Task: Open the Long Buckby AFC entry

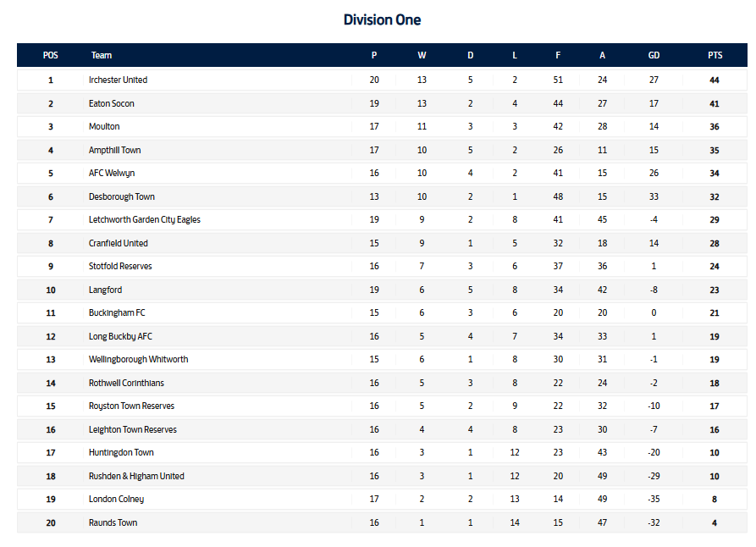Action: (120, 336)
